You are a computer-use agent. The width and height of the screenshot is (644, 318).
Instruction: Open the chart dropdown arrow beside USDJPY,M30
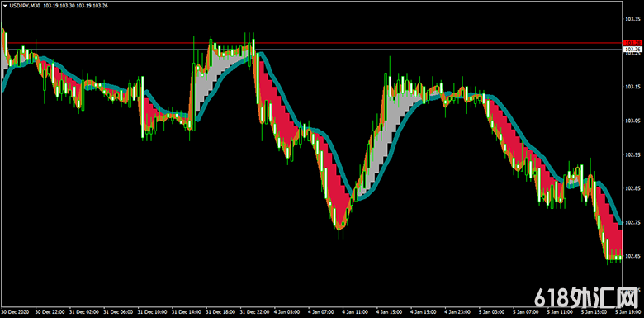[4, 6]
